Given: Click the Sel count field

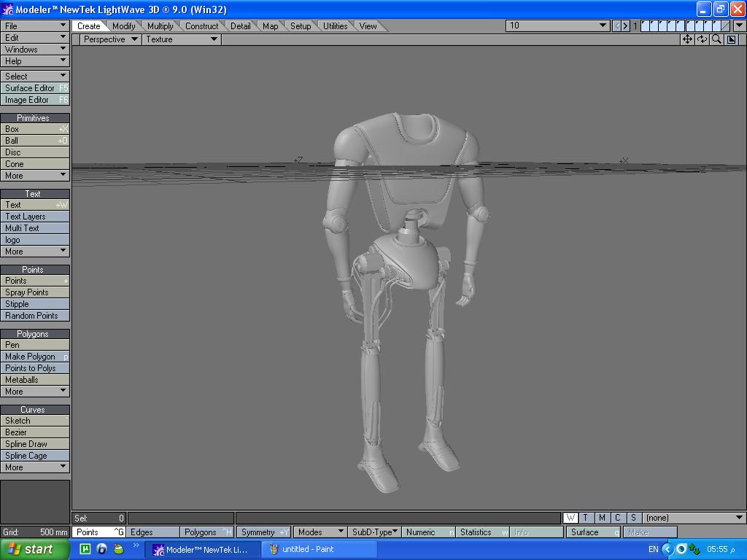Looking at the screenshot, I should (x=99, y=518).
